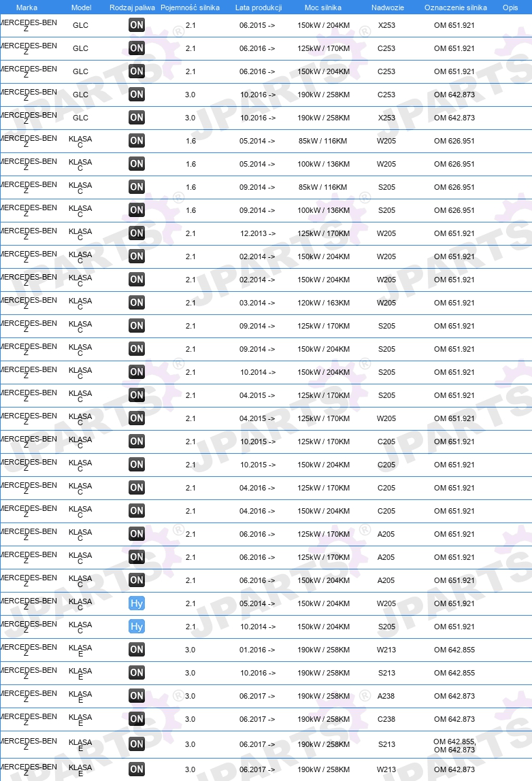Select the ON icon for the 12.2013 Klasa C row
This screenshot has width=532, height=781.
tap(137, 233)
